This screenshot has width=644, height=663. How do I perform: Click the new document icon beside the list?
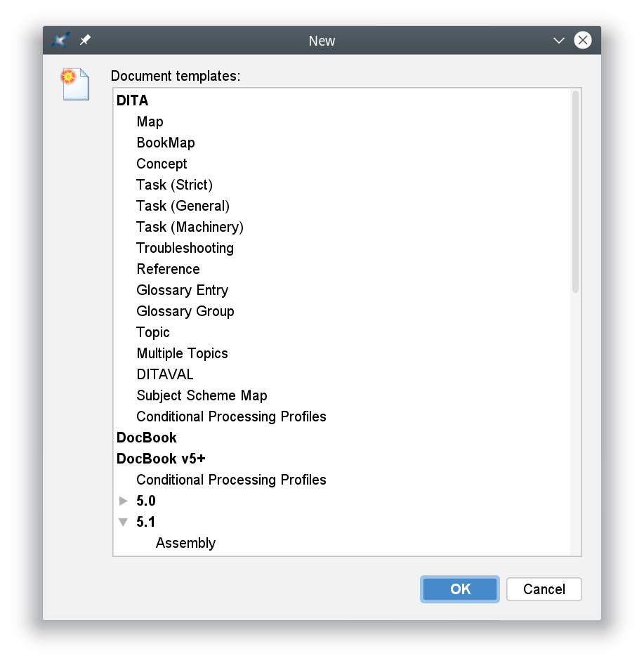tap(75, 84)
